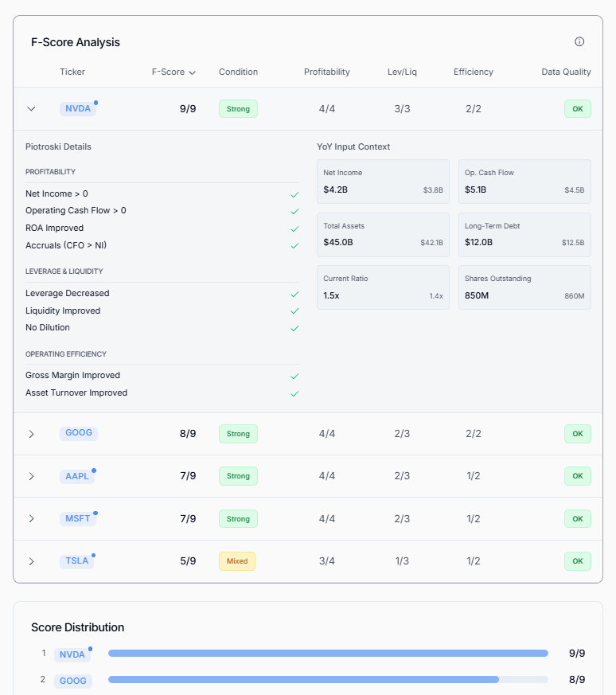Viewport: 616px width, 695px height.
Task: Sort by F-Score column header
Action: [173, 72]
